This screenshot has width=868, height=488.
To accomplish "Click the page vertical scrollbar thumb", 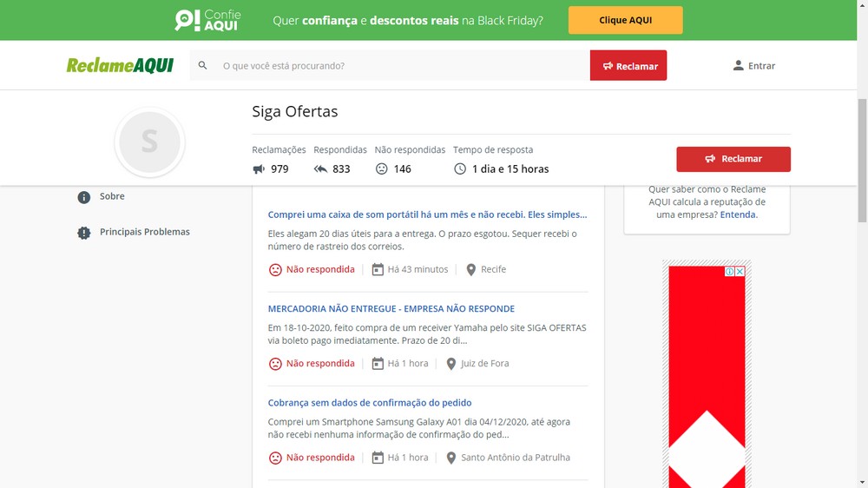I will (x=863, y=161).
